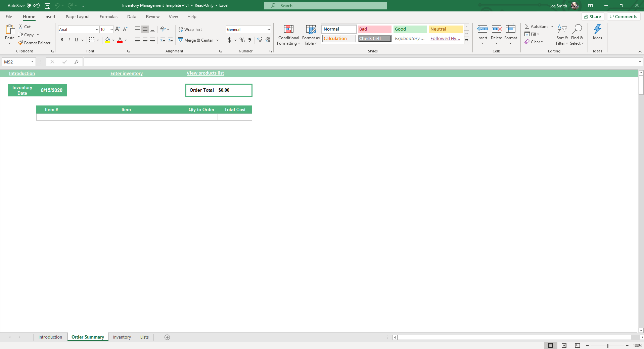Image resolution: width=644 pixels, height=349 pixels.
Task: Click the Share button
Action: [x=593, y=17]
